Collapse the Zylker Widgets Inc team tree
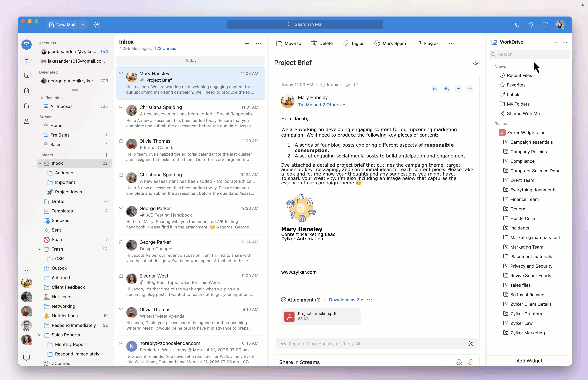The width and height of the screenshot is (588, 380). [494, 132]
